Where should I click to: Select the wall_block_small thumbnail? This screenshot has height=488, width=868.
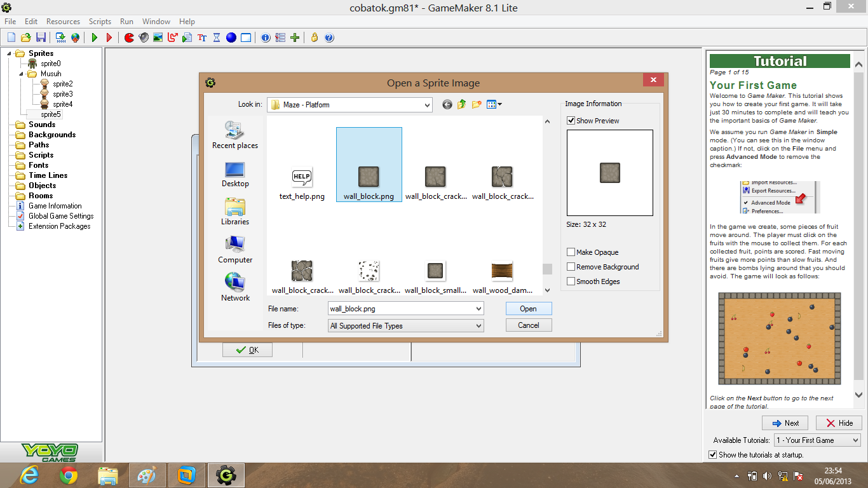[435, 269]
